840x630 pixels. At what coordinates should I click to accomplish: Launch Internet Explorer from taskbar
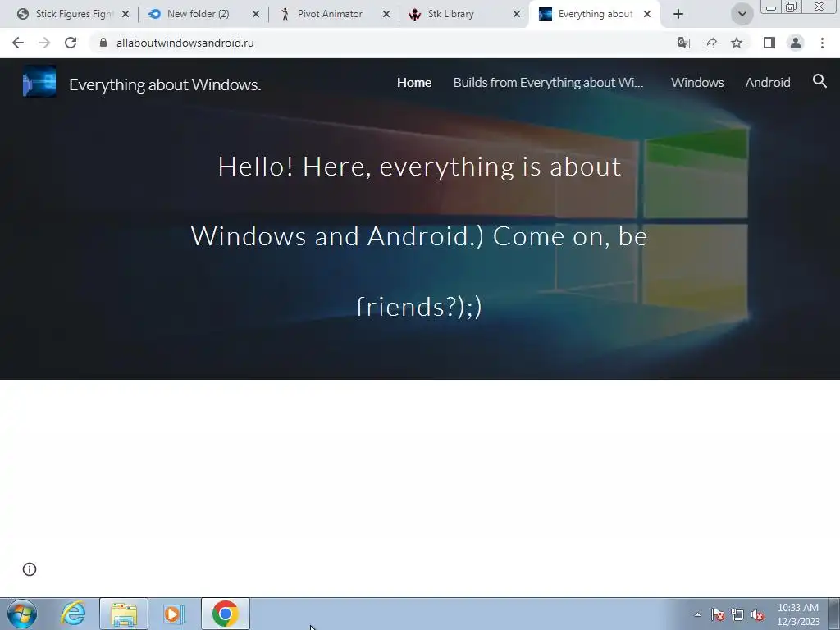pyautogui.click(x=73, y=614)
